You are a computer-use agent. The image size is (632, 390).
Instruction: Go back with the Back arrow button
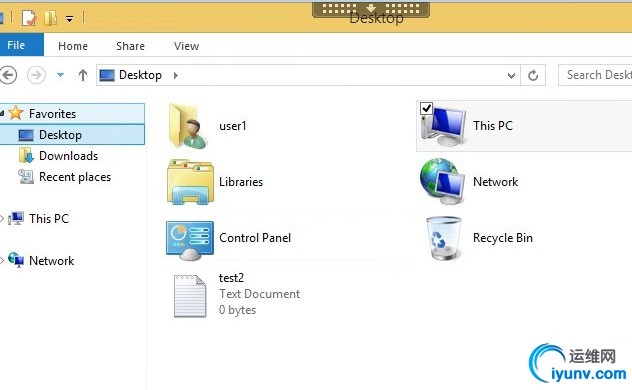(x=8, y=75)
